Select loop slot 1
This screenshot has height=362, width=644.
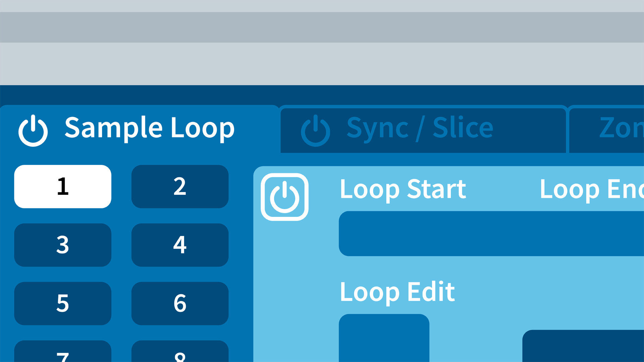coord(63,186)
